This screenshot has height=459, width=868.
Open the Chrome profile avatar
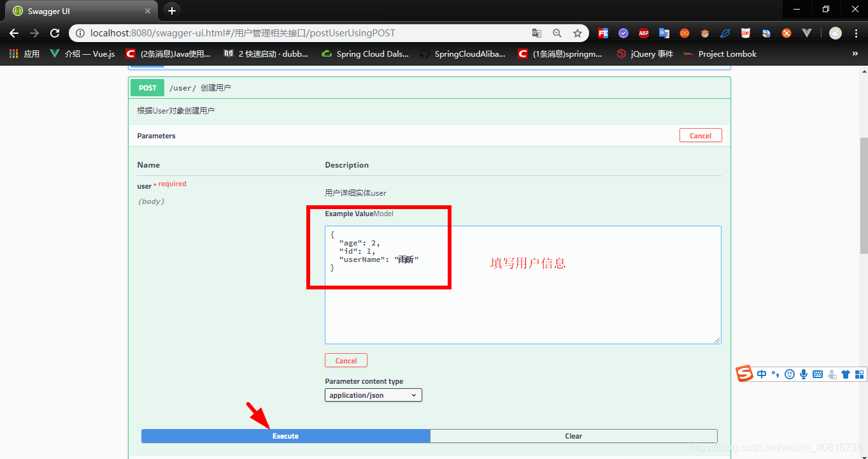(836, 33)
